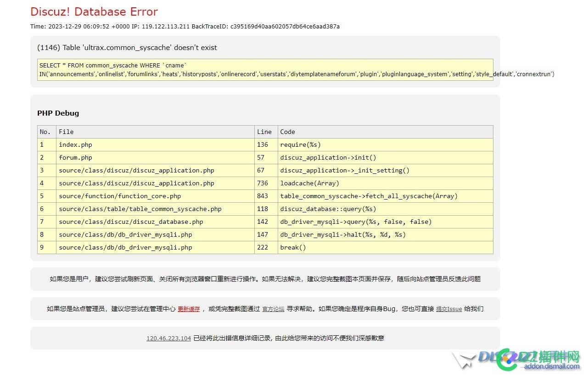Select the index.php file cell

[155, 145]
